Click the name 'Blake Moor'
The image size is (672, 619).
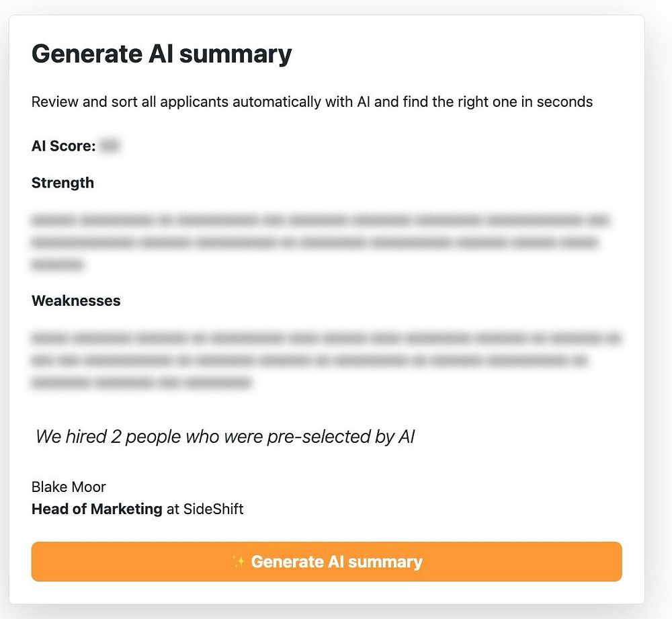(x=69, y=487)
